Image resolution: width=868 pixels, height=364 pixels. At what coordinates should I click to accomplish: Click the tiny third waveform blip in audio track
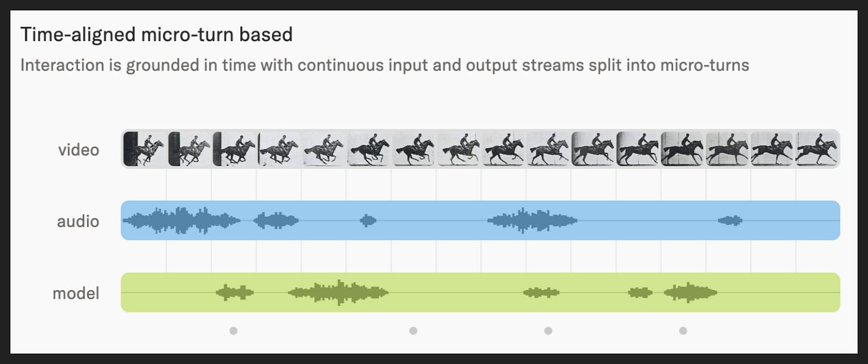point(368,221)
